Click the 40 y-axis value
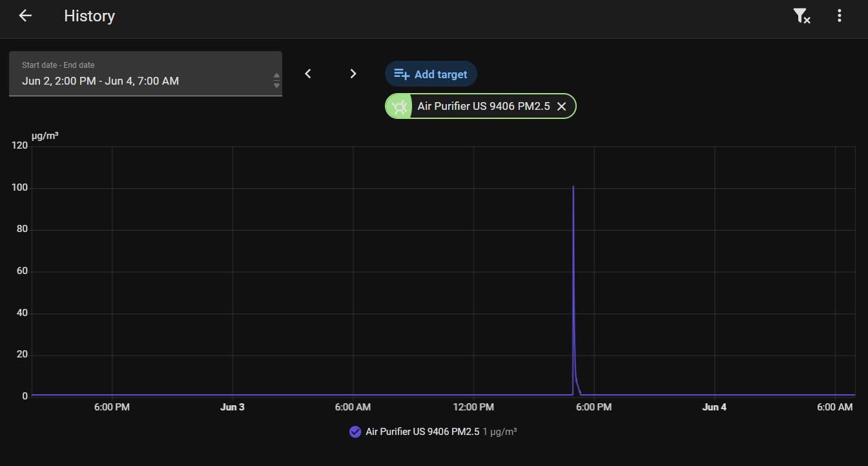 23,313
